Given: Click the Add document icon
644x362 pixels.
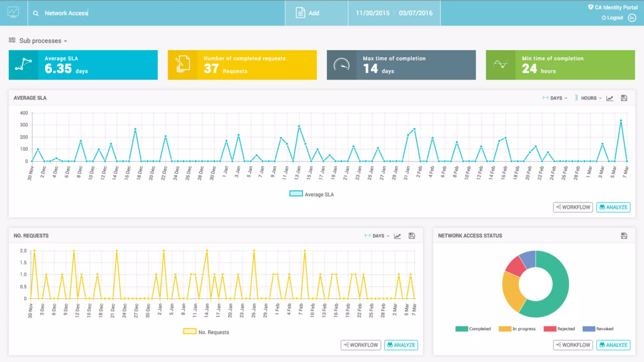Looking at the screenshot, I should 300,13.
